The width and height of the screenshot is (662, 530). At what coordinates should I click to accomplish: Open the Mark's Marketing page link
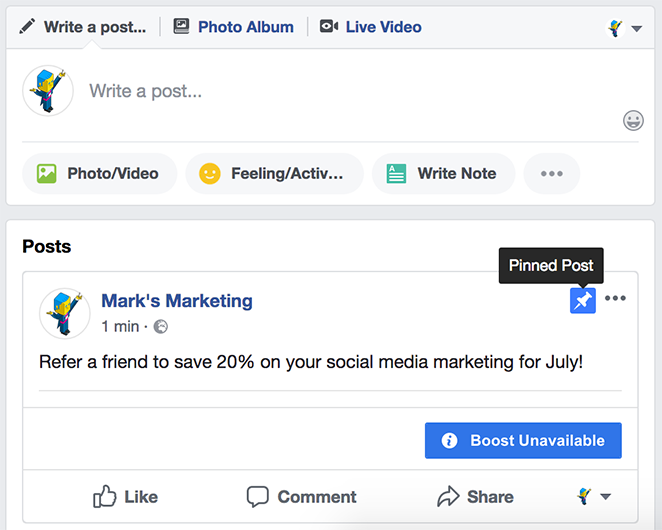coord(177,301)
